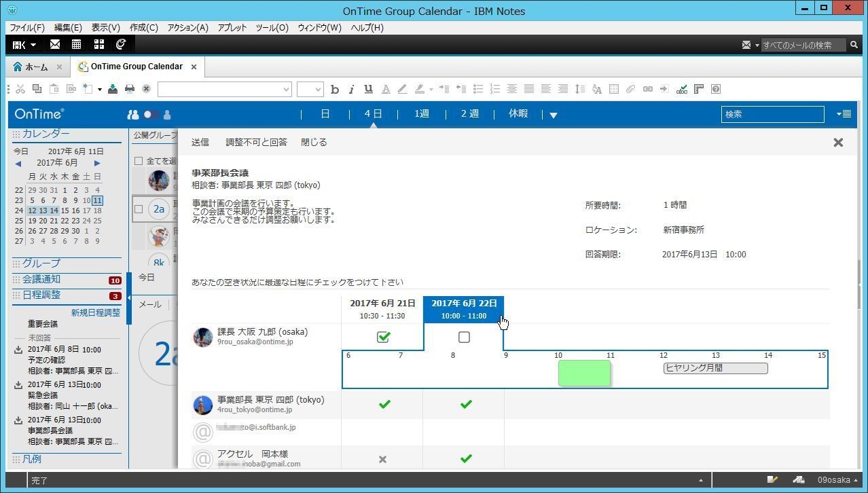
Task: Close the meeting poll panel with X
Action: click(x=838, y=142)
